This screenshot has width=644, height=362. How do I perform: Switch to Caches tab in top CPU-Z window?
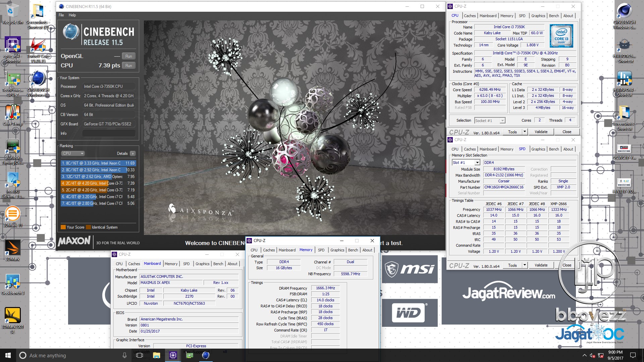tap(470, 16)
